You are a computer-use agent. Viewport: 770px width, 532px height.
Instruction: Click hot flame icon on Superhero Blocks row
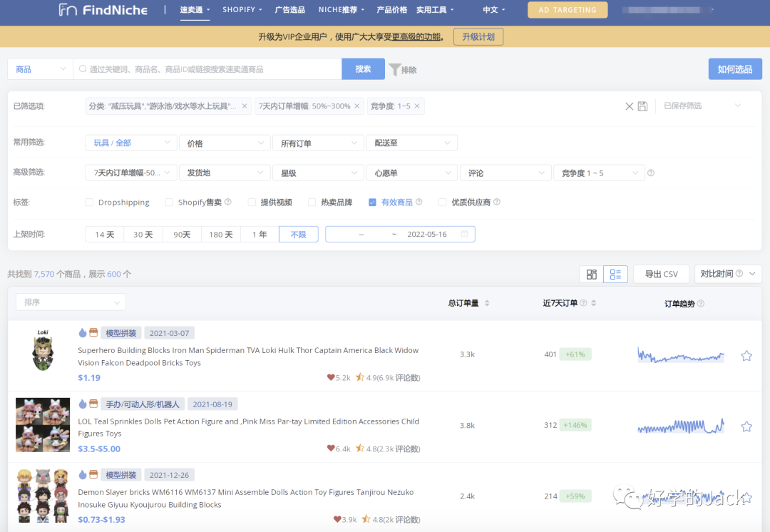[x=83, y=333]
